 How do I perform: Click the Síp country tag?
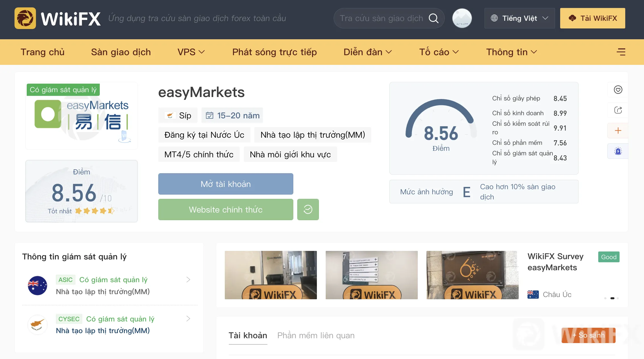(x=178, y=115)
